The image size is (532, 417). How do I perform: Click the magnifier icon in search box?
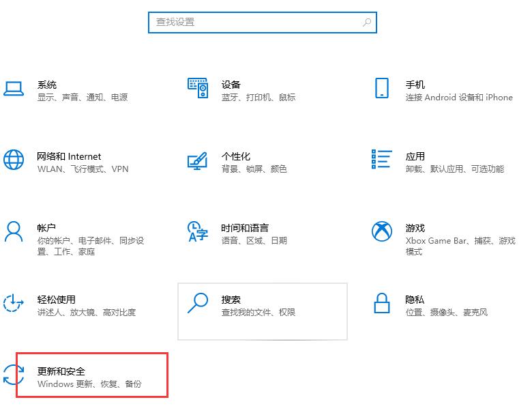coord(367,23)
